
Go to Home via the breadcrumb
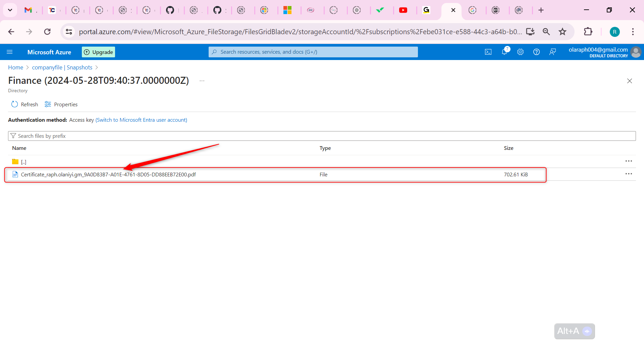click(x=15, y=67)
